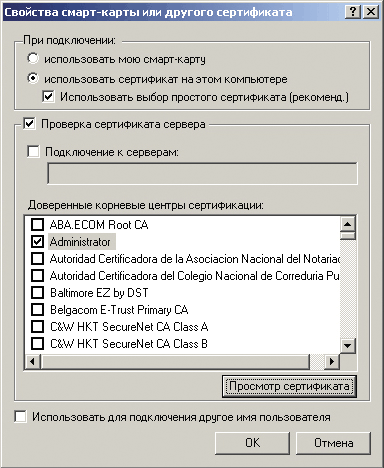This screenshot has height=468, width=384.
Task: Uncheck the Administrator certificate authority
Action: tap(37, 242)
